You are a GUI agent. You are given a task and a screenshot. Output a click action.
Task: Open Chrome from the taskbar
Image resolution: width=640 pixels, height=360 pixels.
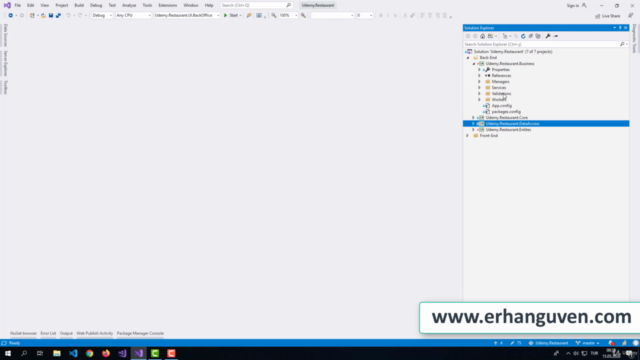click(89, 353)
